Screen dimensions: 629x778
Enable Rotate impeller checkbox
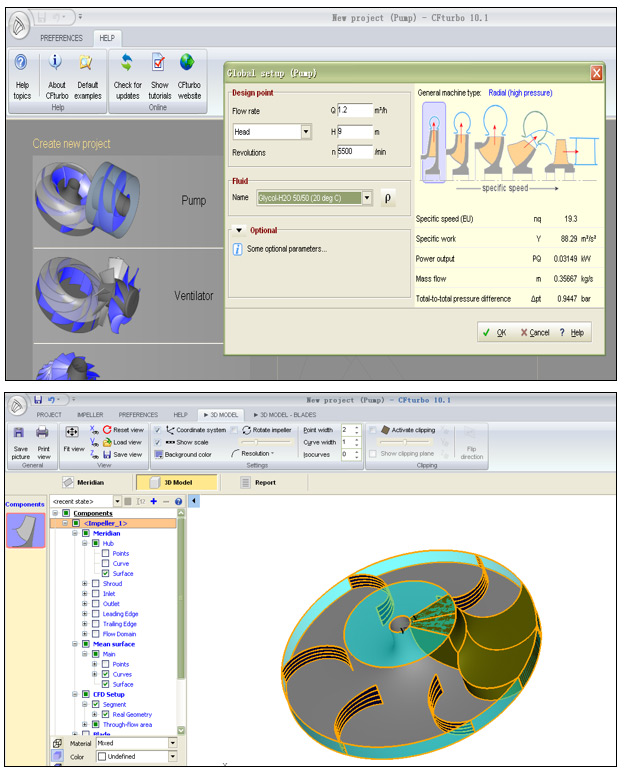[234, 430]
